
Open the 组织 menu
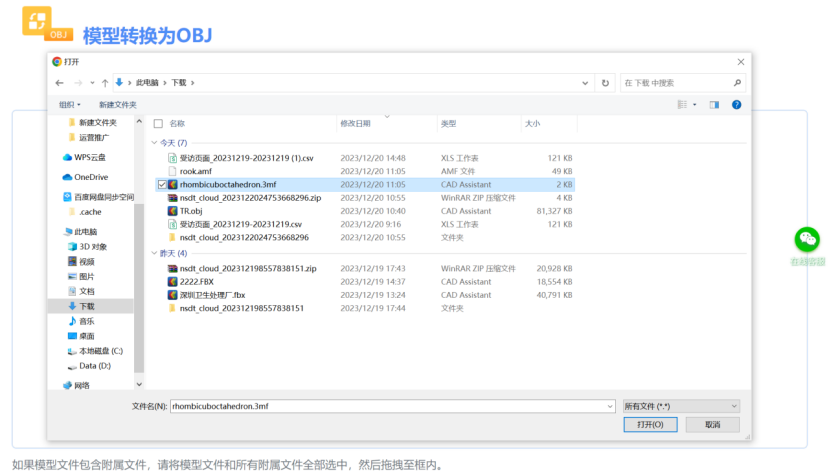pos(69,105)
